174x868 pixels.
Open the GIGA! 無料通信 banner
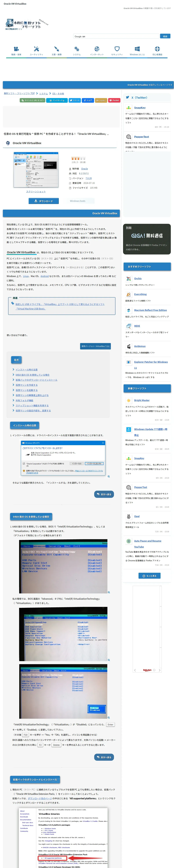[147, 239]
